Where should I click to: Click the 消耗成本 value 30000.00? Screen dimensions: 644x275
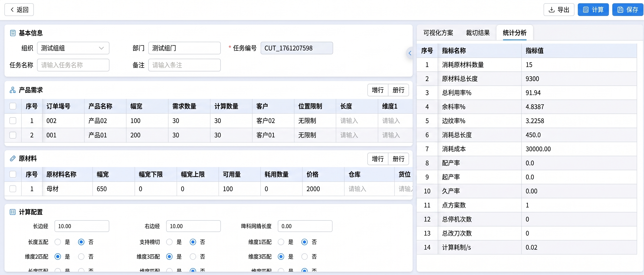point(538,149)
